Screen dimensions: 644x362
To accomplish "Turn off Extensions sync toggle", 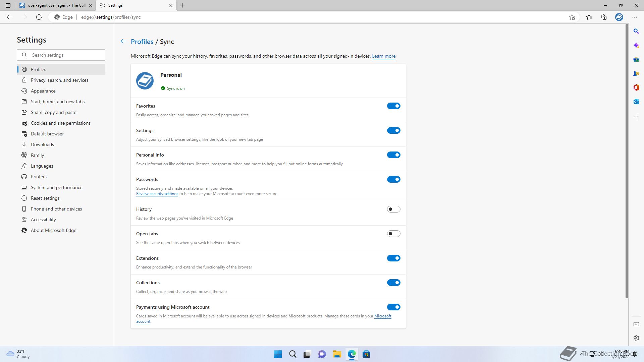I will pos(394,258).
